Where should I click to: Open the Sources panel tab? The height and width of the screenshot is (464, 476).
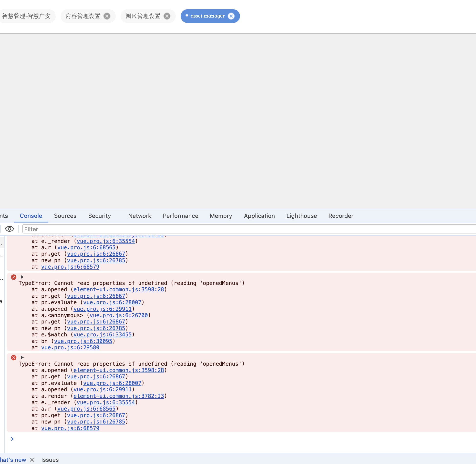tap(65, 216)
